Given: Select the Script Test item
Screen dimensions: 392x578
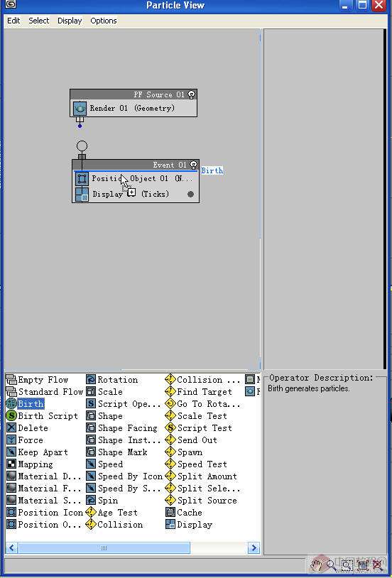Looking at the screenshot, I should [198, 428].
